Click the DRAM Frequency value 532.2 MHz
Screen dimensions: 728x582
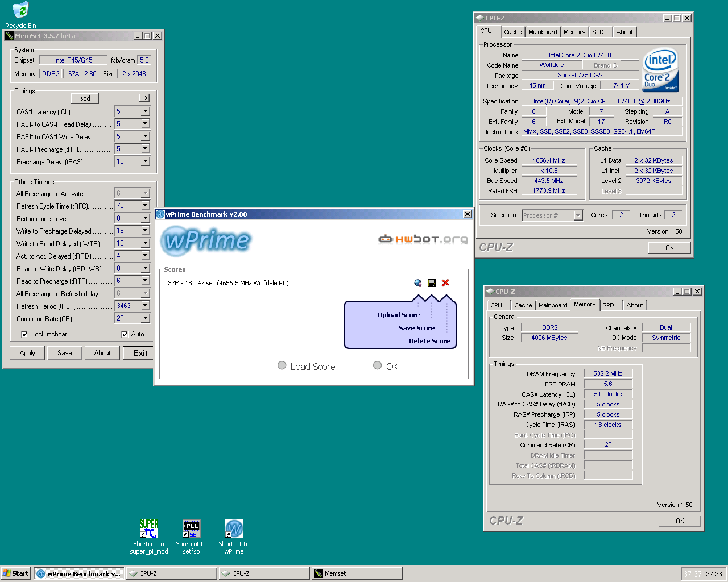pos(608,374)
